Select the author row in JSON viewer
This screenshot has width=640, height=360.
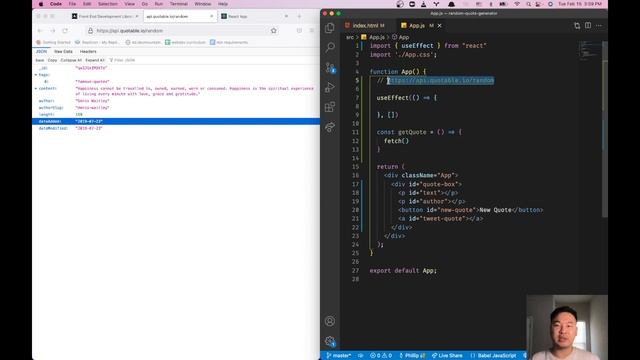click(176, 101)
